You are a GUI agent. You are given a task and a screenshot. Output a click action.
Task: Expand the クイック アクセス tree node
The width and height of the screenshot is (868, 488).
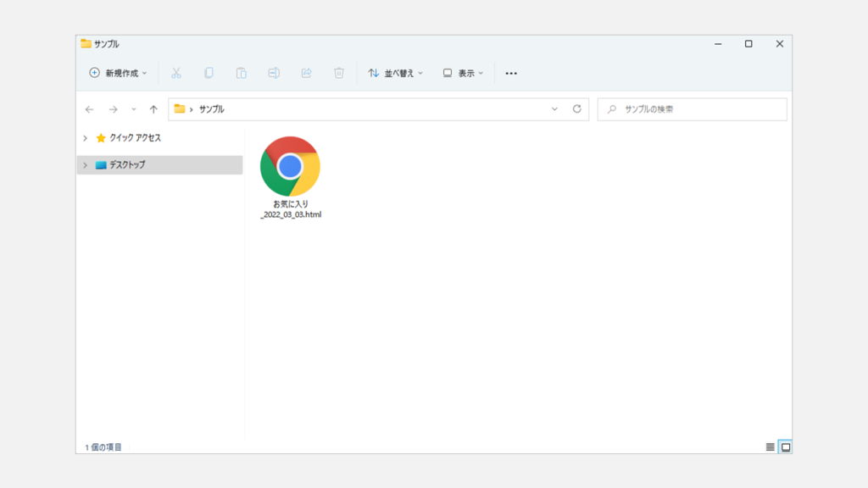point(85,138)
